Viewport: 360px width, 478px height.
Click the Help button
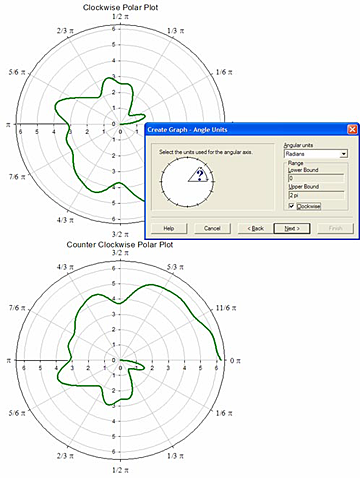pos(169,228)
